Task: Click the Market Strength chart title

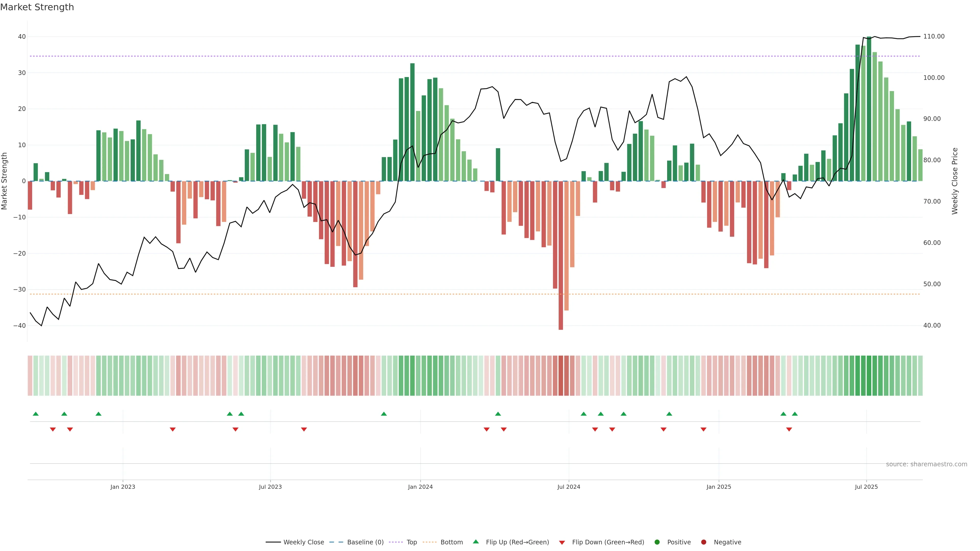Action: click(x=37, y=7)
